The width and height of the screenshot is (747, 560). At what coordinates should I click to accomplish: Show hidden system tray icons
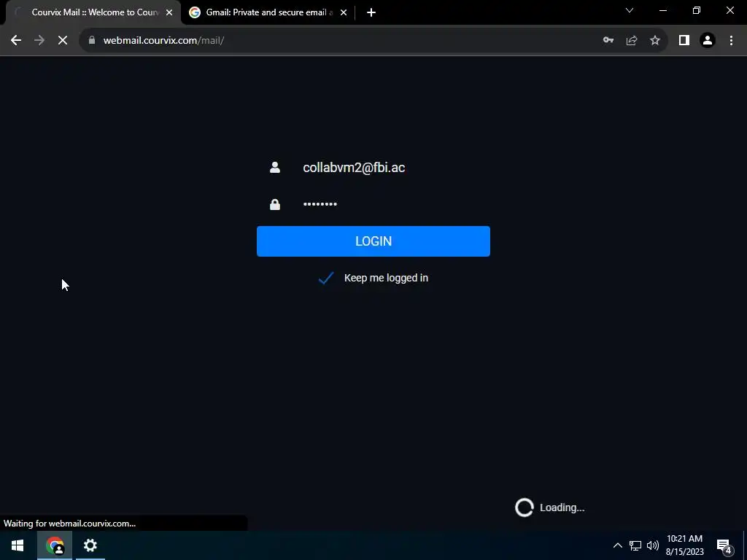(617, 545)
